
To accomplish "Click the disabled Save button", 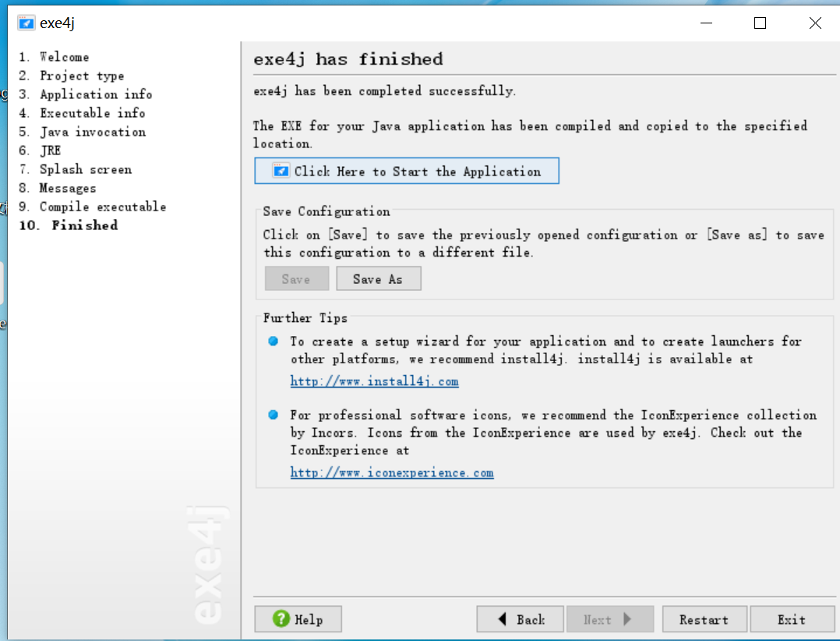I will pos(297,278).
